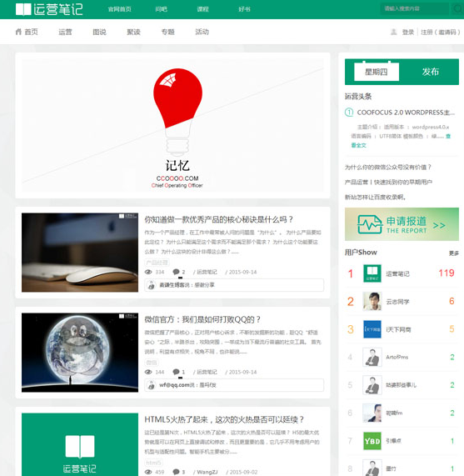Click the user avatar icon near 登录
The image size is (464, 476).
pos(394,32)
